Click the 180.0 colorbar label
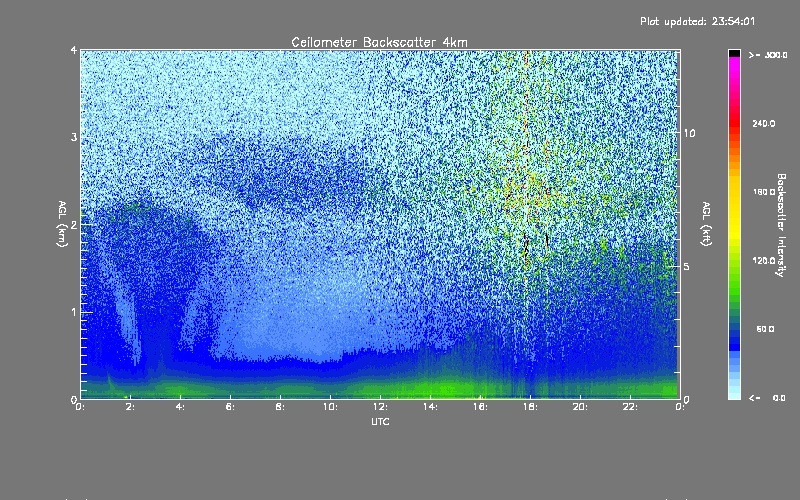The width and height of the screenshot is (800, 500). click(764, 192)
